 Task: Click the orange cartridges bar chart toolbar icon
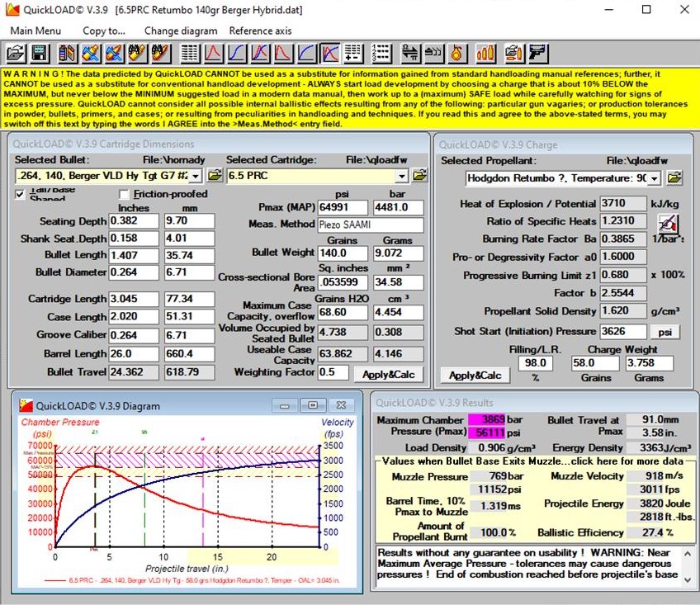click(485, 53)
